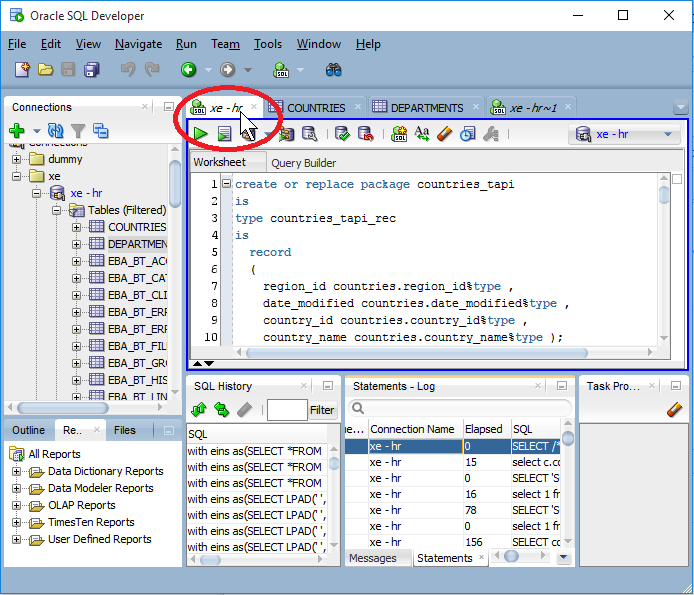Select All Reports root node
This screenshot has width=694, height=595.
coord(54,454)
